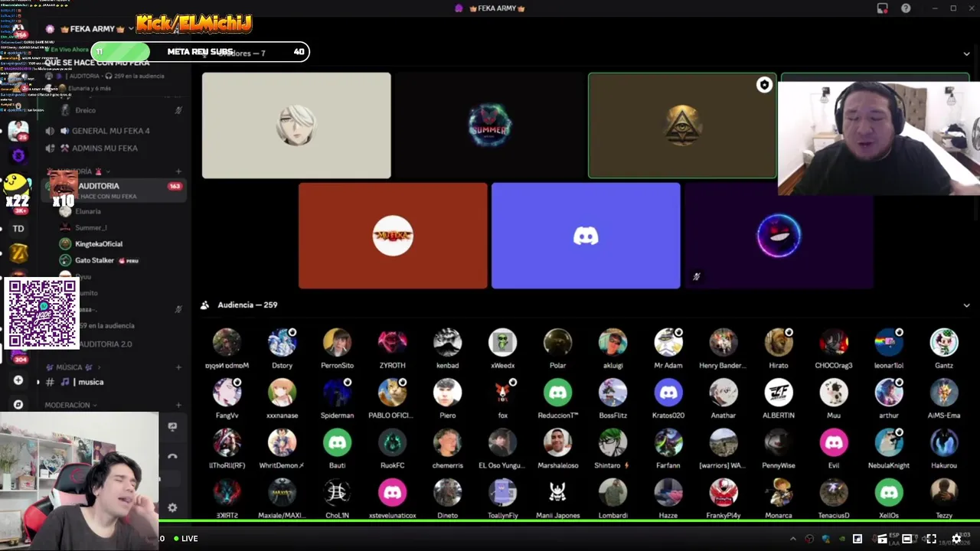Collapse the speakers section chevron
980x551 pixels.
pos(966,54)
